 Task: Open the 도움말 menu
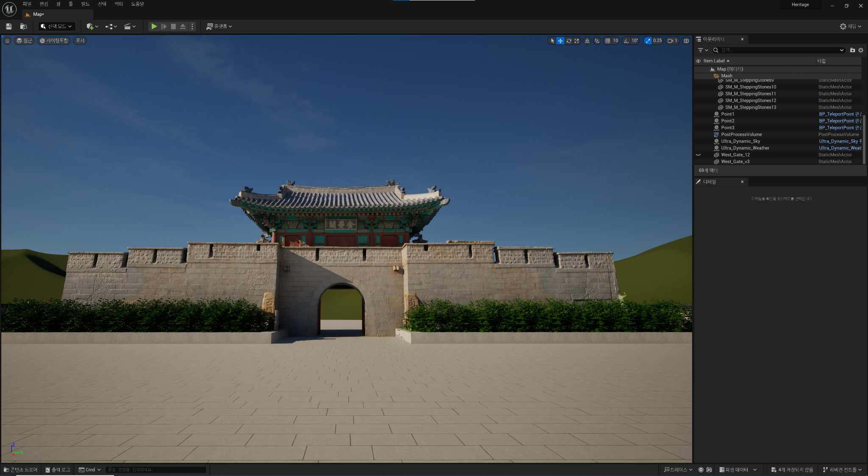137,4
